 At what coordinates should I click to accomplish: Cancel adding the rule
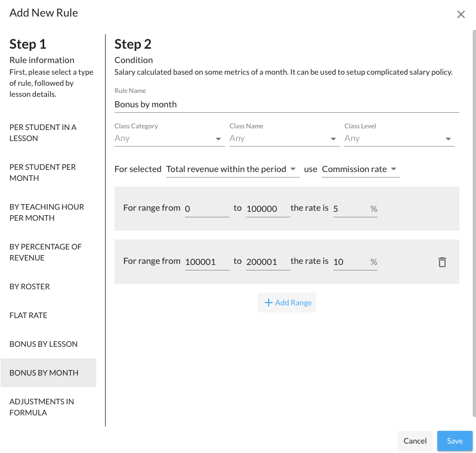point(415,441)
